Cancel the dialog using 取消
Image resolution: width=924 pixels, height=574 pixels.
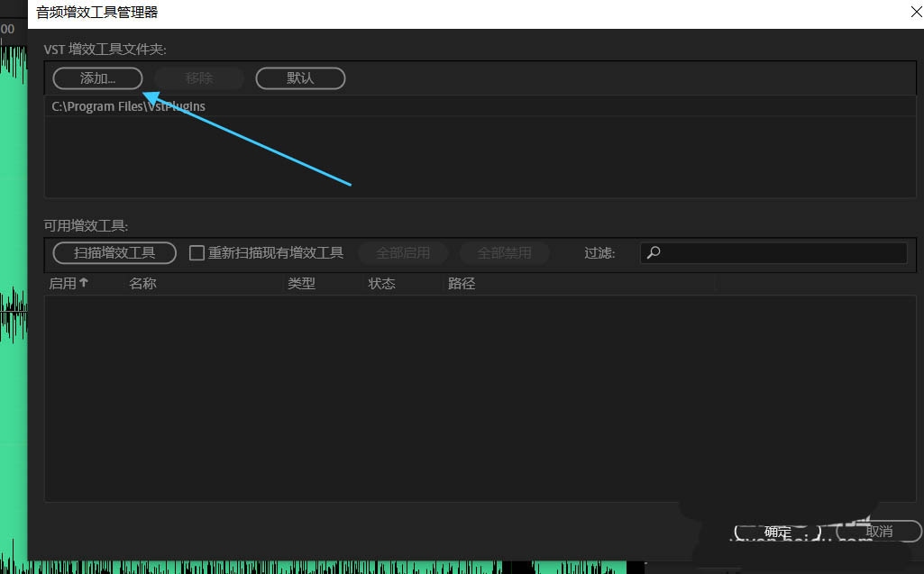[x=879, y=532]
